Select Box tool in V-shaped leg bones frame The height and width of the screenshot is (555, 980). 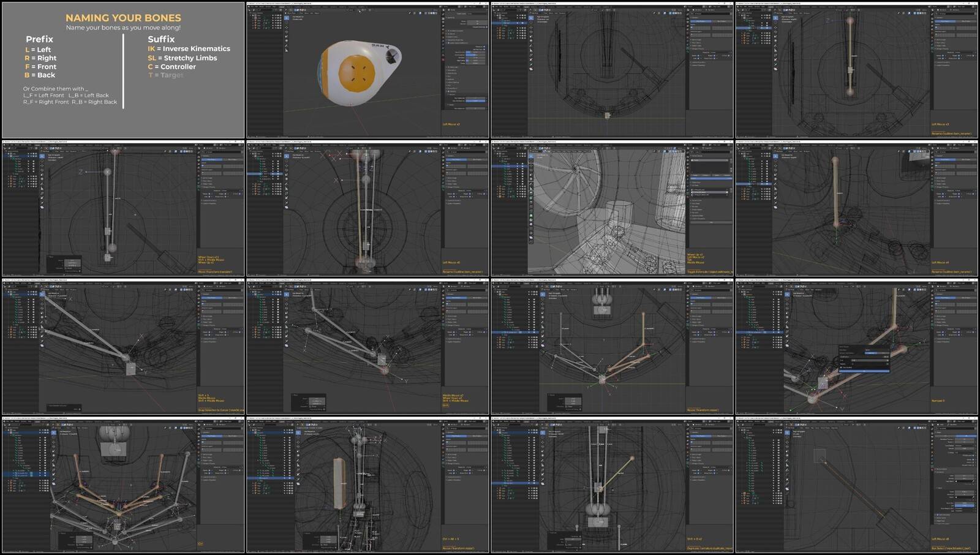pos(53,432)
